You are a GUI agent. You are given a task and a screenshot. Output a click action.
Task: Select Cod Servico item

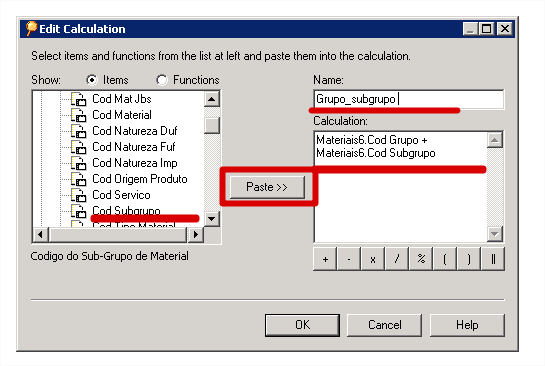tap(121, 195)
